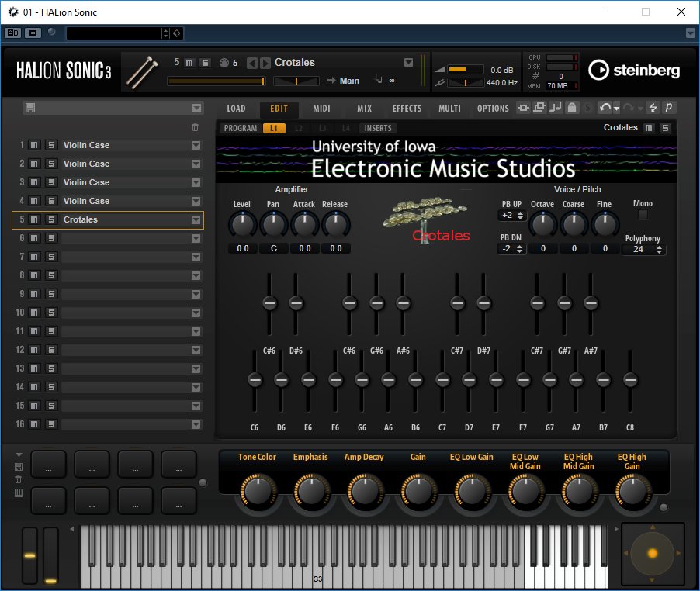Click the Tone Color quick control knob

pyautogui.click(x=258, y=491)
